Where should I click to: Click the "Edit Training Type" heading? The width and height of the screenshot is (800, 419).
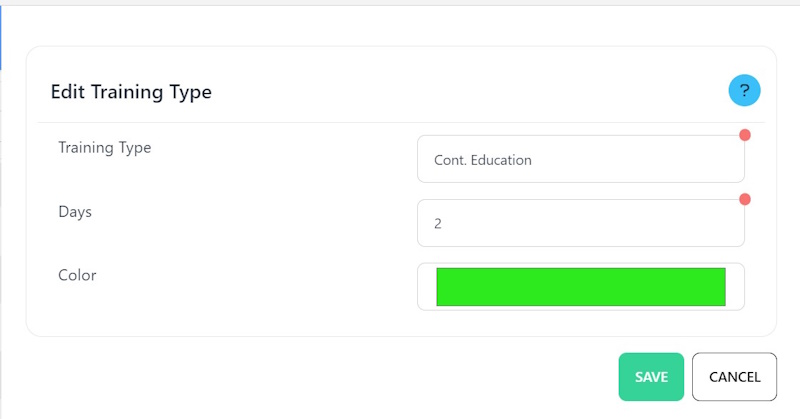pos(131,92)
